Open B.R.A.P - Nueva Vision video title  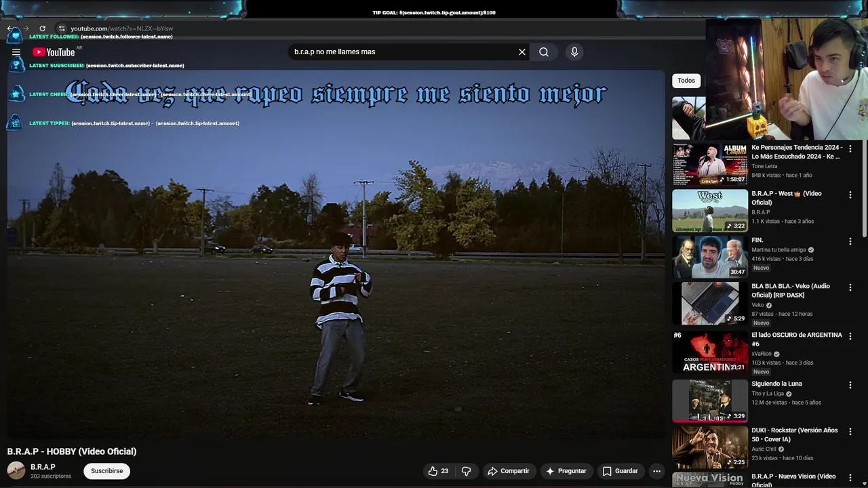pyautogui.click(x=793, y=480)
